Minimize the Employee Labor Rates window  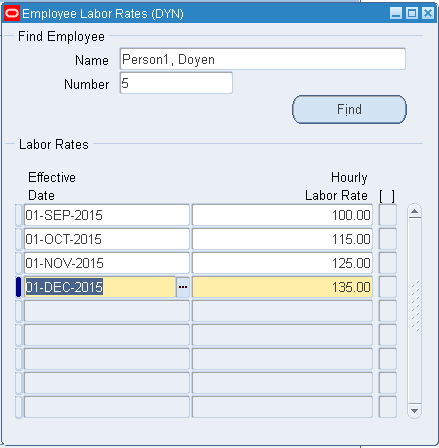[396, 13]
